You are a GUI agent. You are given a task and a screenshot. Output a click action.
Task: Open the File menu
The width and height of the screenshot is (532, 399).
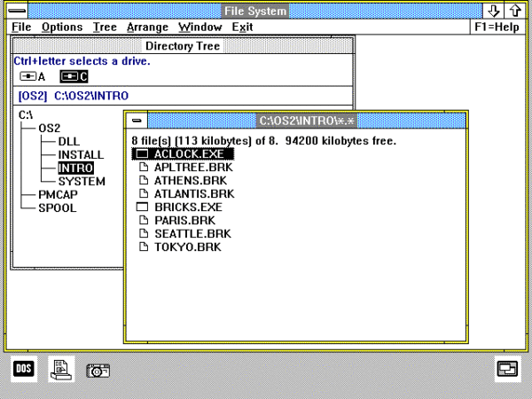[x=21, y=27]
